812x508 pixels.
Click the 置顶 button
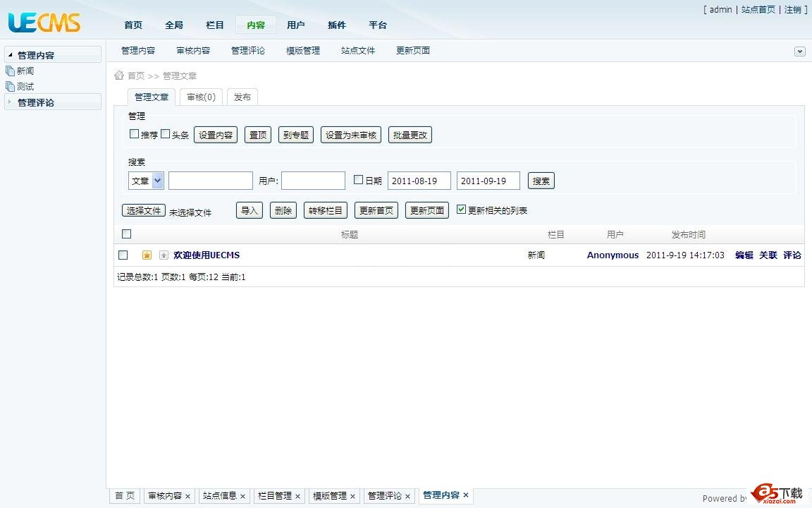[x=258, y=135]
